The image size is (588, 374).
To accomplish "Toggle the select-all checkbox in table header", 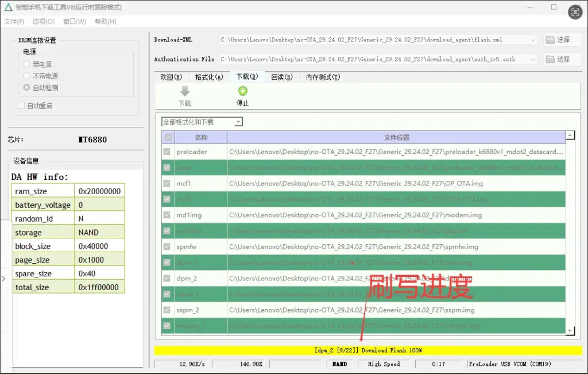I will [x=168, y=137].
